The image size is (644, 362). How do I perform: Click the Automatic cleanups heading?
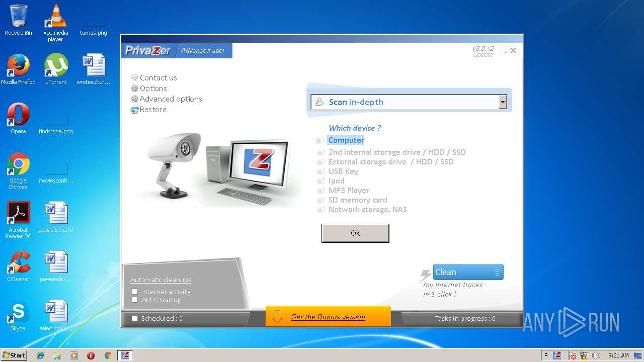pyautogui.click(x=160, y=280)
